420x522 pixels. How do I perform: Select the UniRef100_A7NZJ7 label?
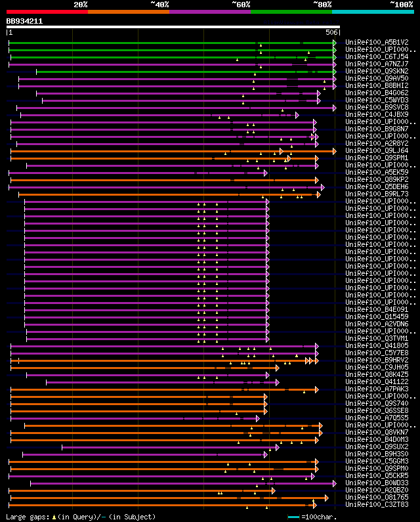tap(377, 64)
